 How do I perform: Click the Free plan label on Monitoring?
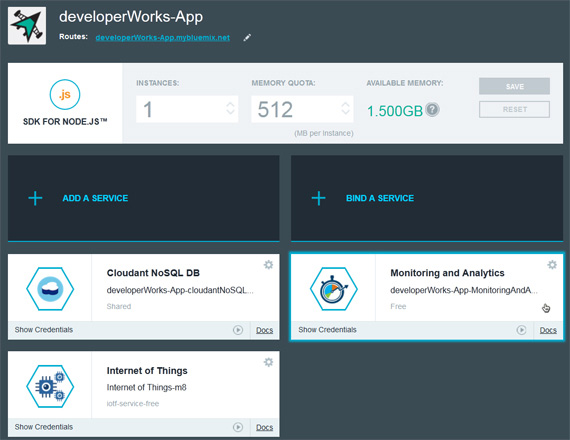point(398,307)
